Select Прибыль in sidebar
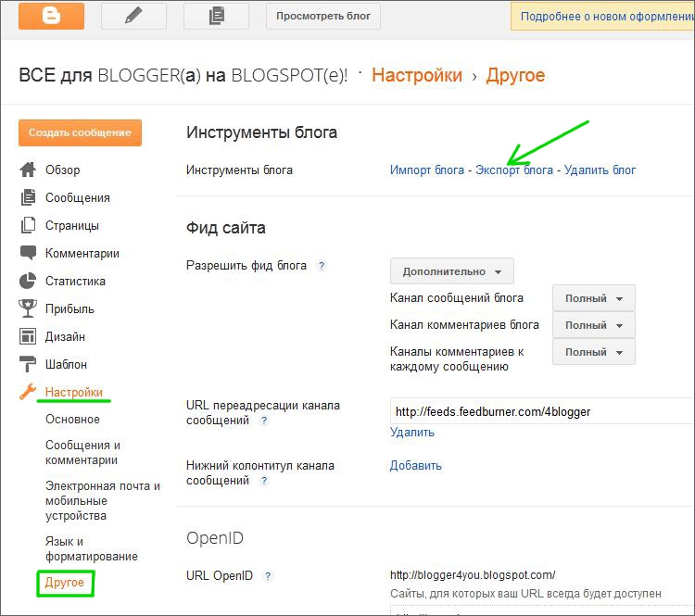The image size is (695, 616). (x=69, y=308)
